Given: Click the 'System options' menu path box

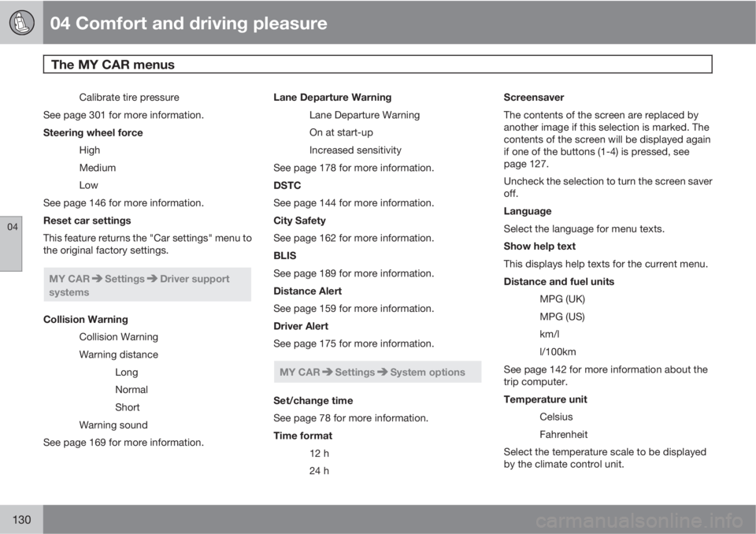Looking at the screenshot, I should click(377, 372).
